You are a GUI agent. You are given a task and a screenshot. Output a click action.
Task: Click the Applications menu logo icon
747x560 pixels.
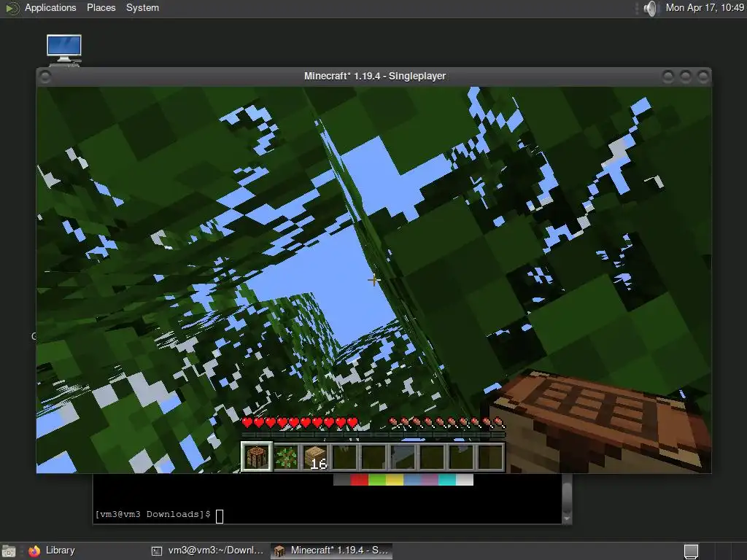12,8
